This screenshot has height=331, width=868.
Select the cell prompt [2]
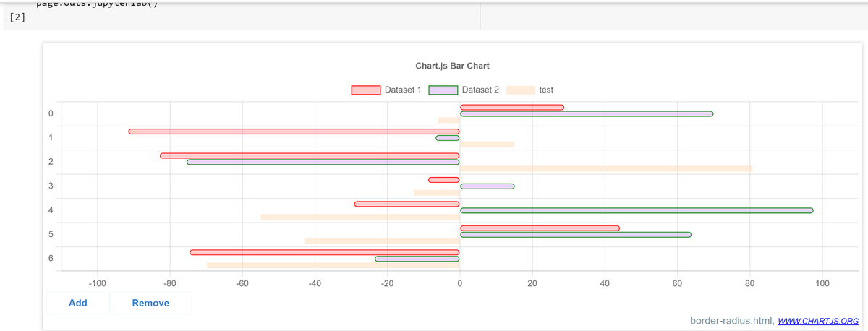(19, 17)
